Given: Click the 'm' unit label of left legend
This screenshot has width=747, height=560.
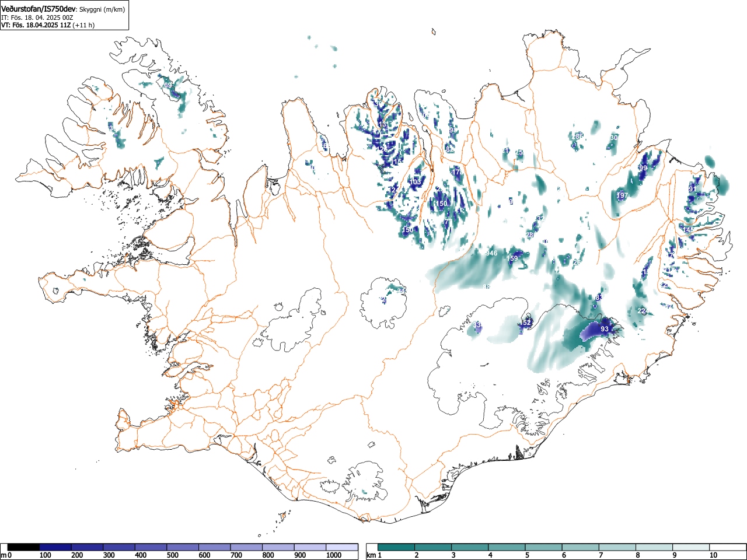Looking at the screenshot, I should [4, 555].
